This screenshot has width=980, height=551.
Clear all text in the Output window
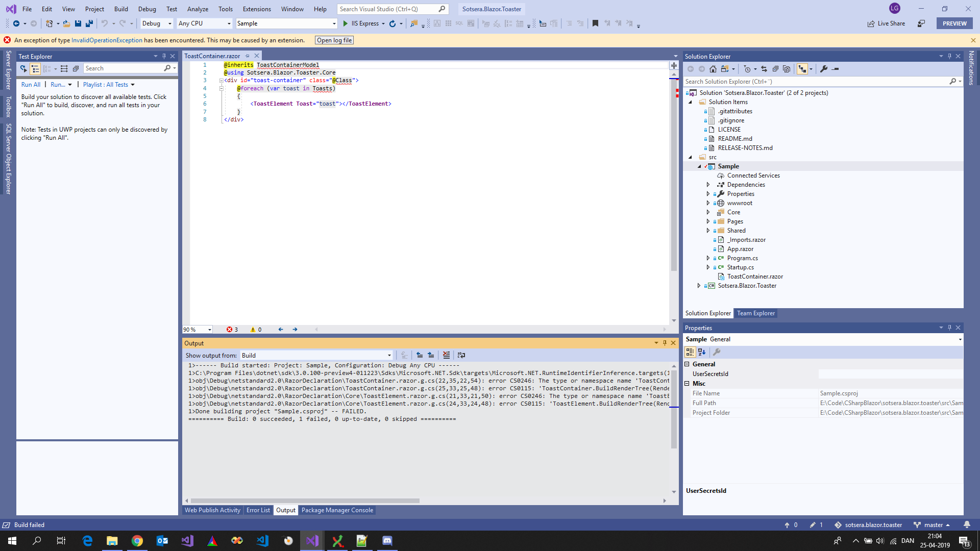pyautogui.click(x=447, y=355)
